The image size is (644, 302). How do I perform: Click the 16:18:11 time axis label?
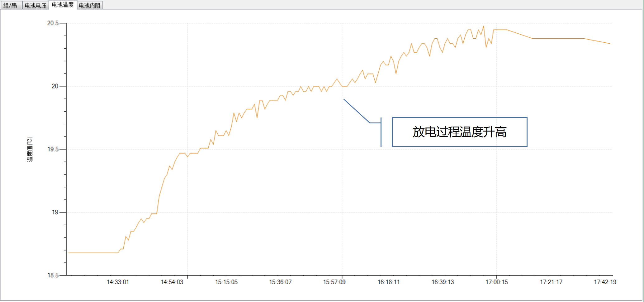388,282
